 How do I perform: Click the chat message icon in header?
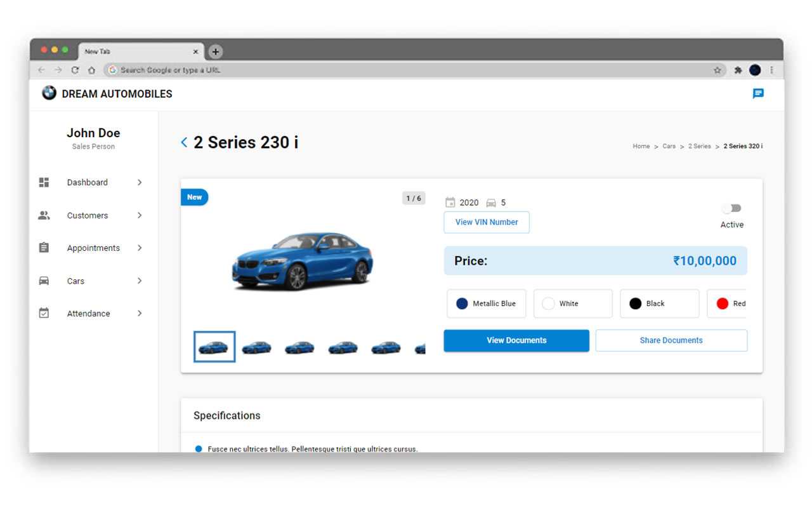[758, 93]
